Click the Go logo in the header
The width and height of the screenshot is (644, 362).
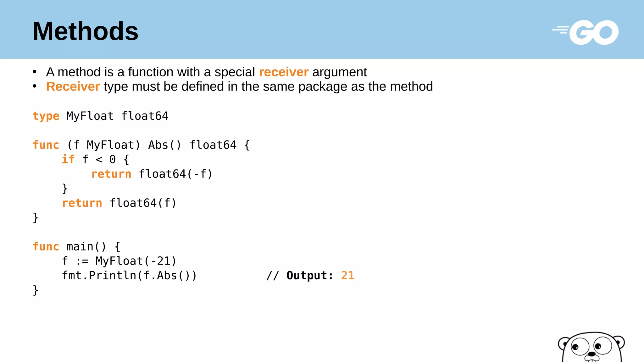[586, 32]
